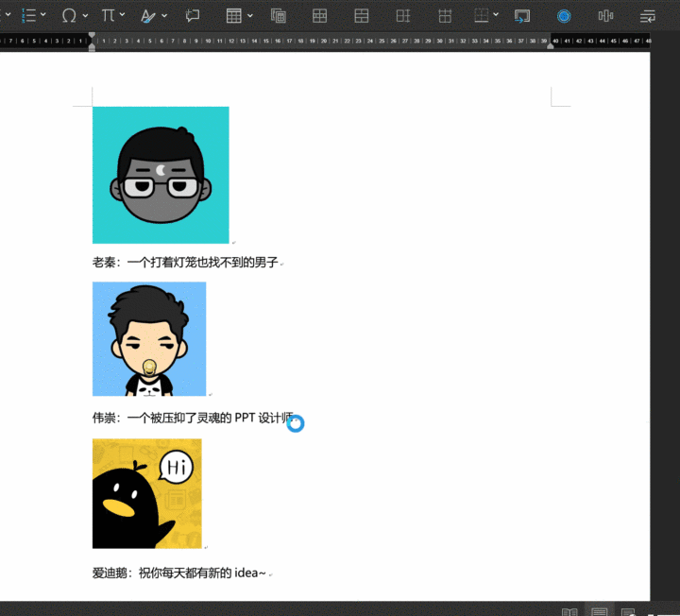Click the frame with blue arrow icon
680x616 pixels.
click(522, 16)
